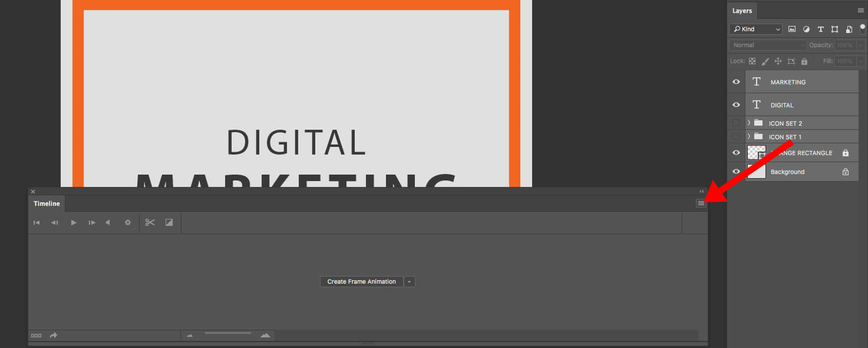Click the Create Frame Animation button

pos(361,281)
